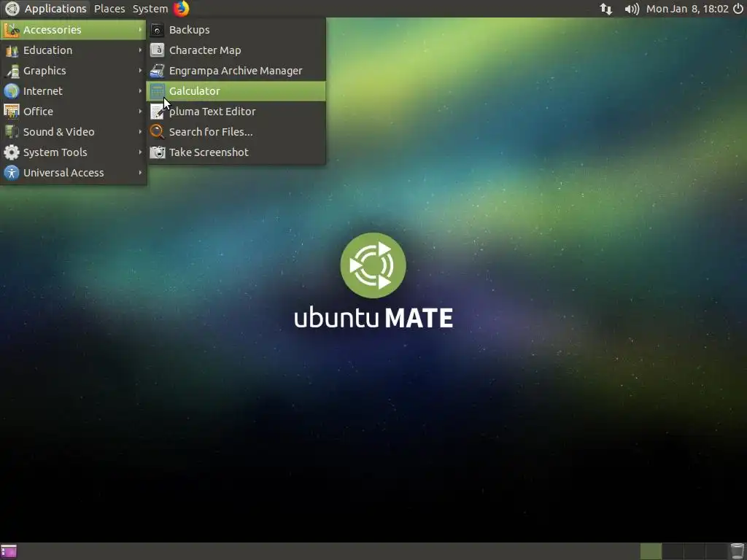This screenshot has width=747, height=560.
Task: Open the Applications menu button
Action: pyautogui.click(x=46, y=9)
